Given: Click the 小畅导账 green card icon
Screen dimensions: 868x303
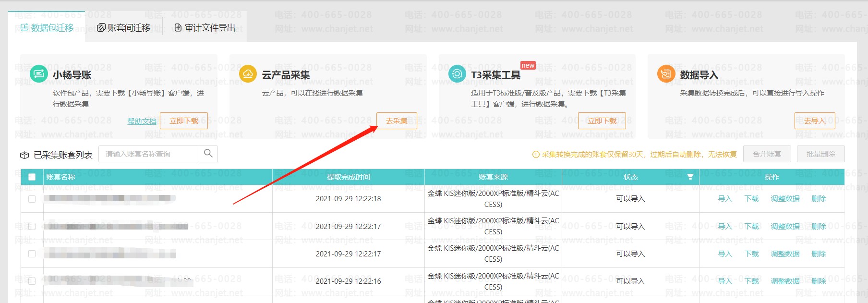Looking at the screenshot, I should tap(38, 74).
